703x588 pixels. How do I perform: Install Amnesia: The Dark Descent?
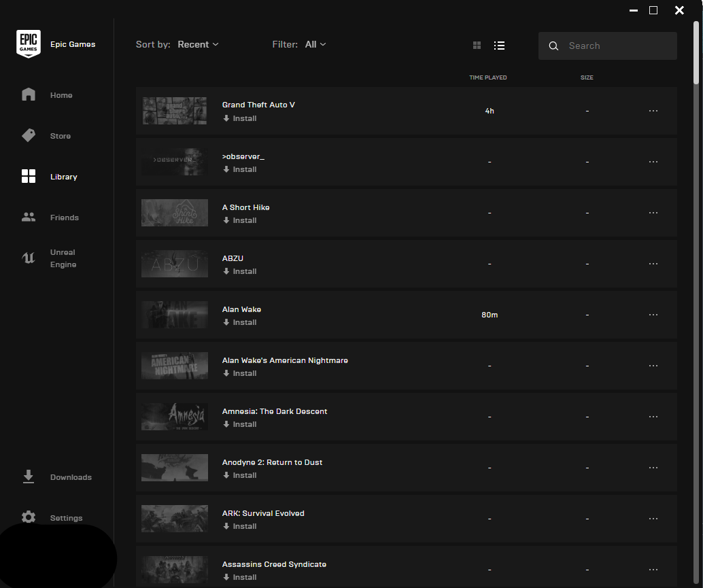coord(240,424)
